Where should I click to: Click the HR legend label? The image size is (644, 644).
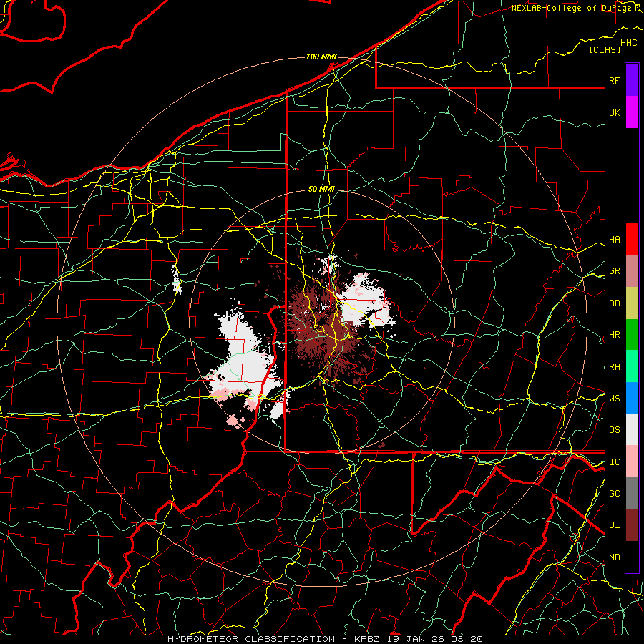[x=614, y=335]
